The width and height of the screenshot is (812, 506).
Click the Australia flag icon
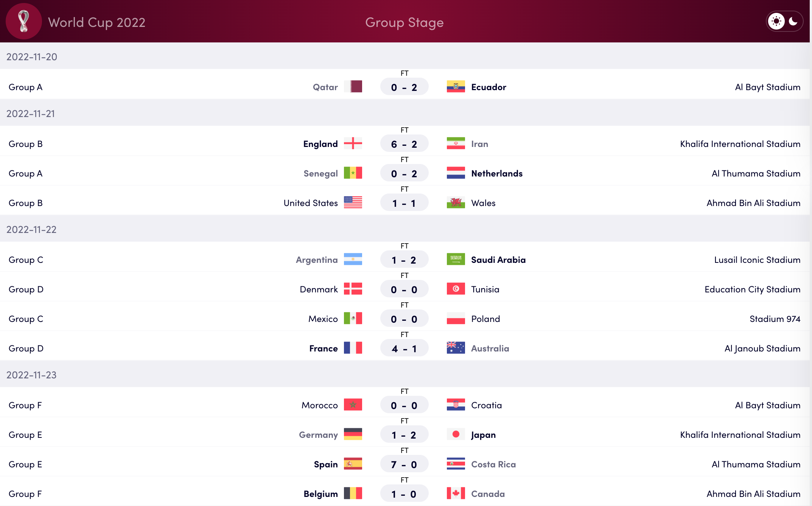tap(456, 348)
